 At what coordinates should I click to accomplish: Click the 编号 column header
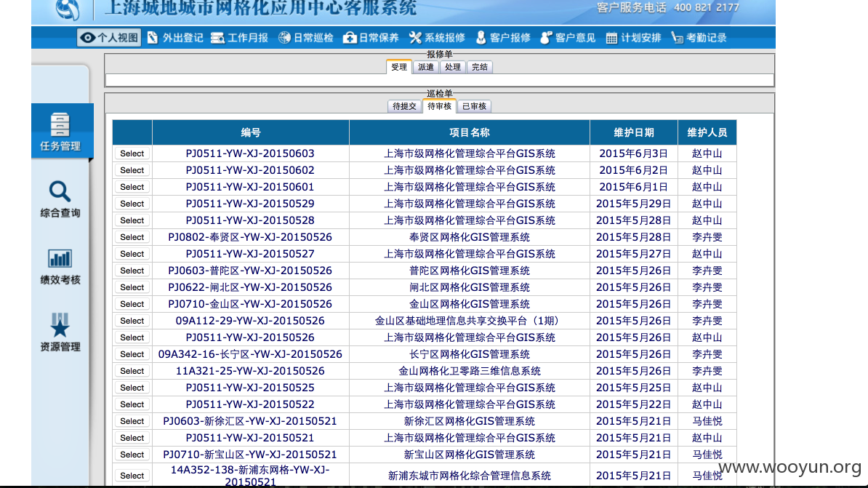click(251, 132)
